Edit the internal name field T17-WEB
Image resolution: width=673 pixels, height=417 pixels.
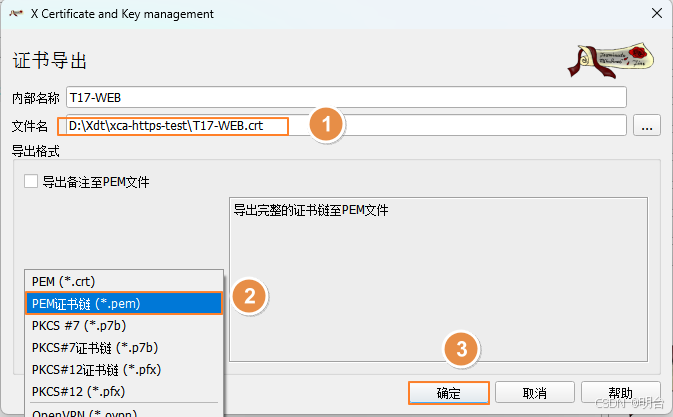346,97
